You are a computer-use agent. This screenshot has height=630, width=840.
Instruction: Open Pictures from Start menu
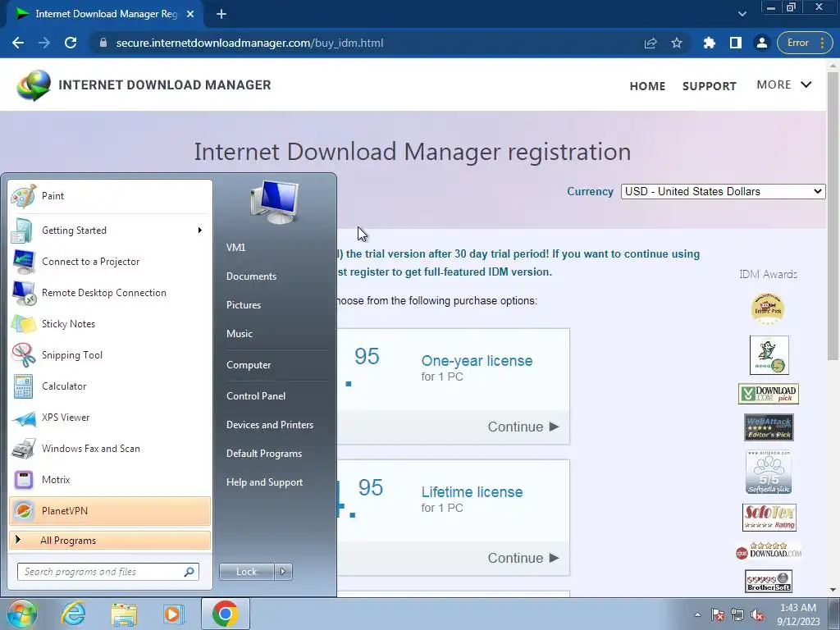click(243, 305)
